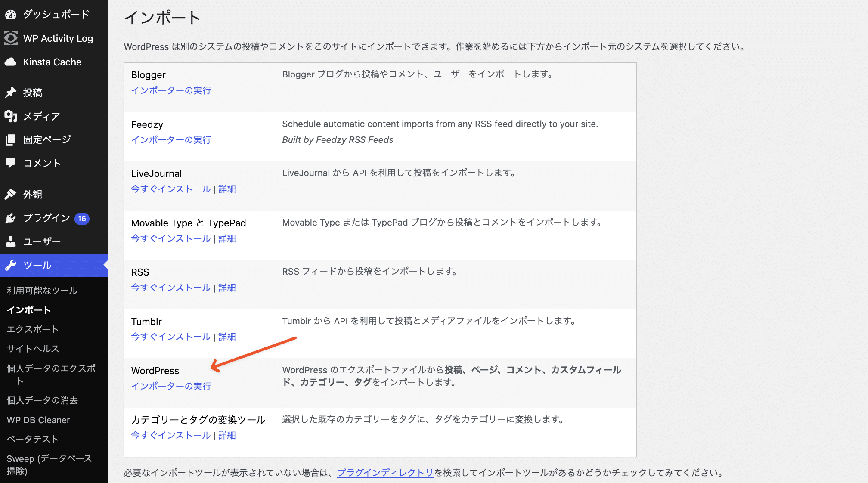Open the エクスポート menu item
868x483 pixels.
[x=32, y=329]
